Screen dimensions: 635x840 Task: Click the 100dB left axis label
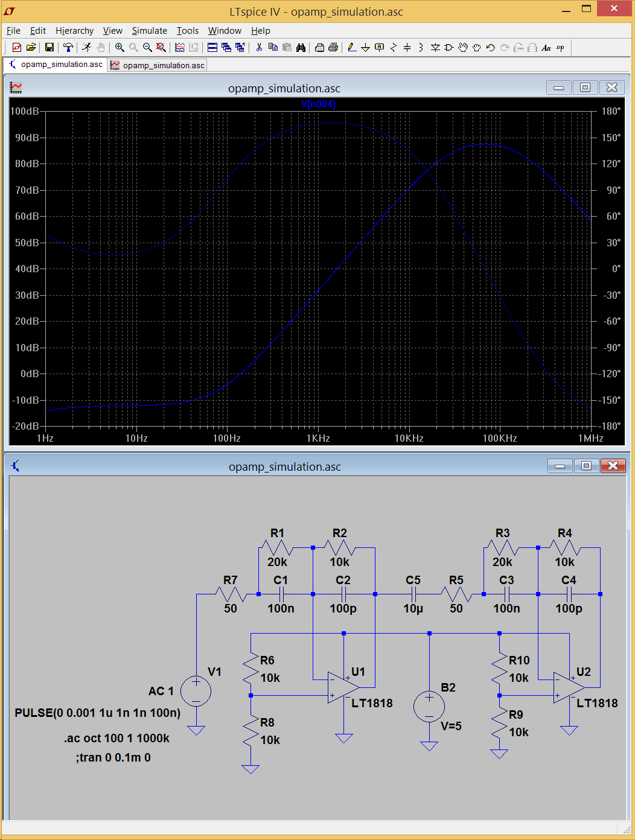click(25, 112)
